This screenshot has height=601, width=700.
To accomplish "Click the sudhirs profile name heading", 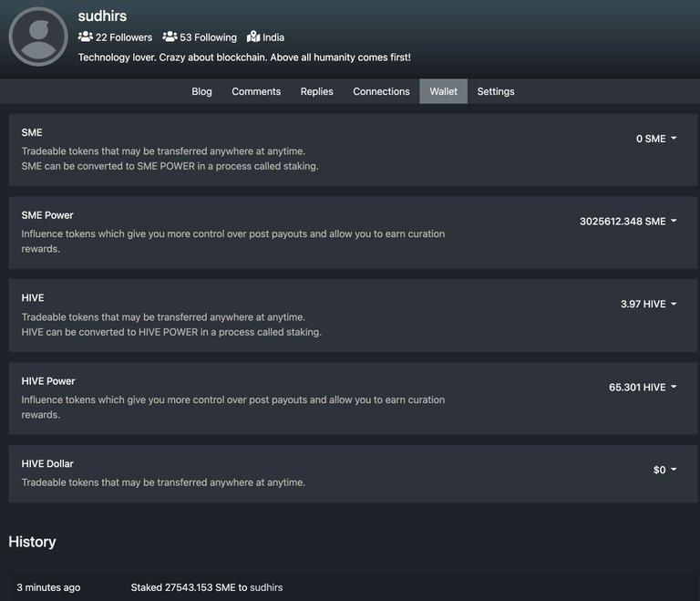I will (102, 16).
